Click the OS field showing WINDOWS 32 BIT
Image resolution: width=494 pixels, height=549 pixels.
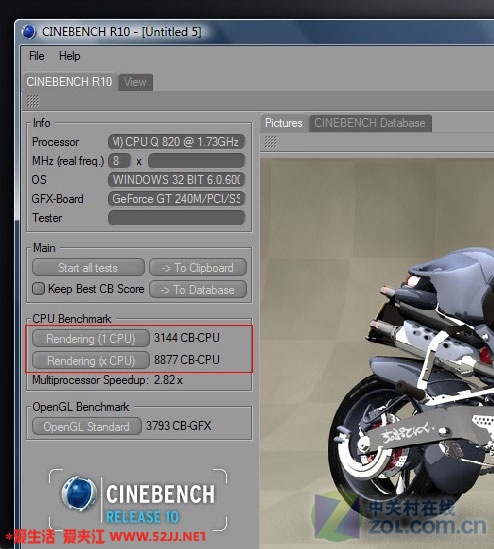click(176, 180)
